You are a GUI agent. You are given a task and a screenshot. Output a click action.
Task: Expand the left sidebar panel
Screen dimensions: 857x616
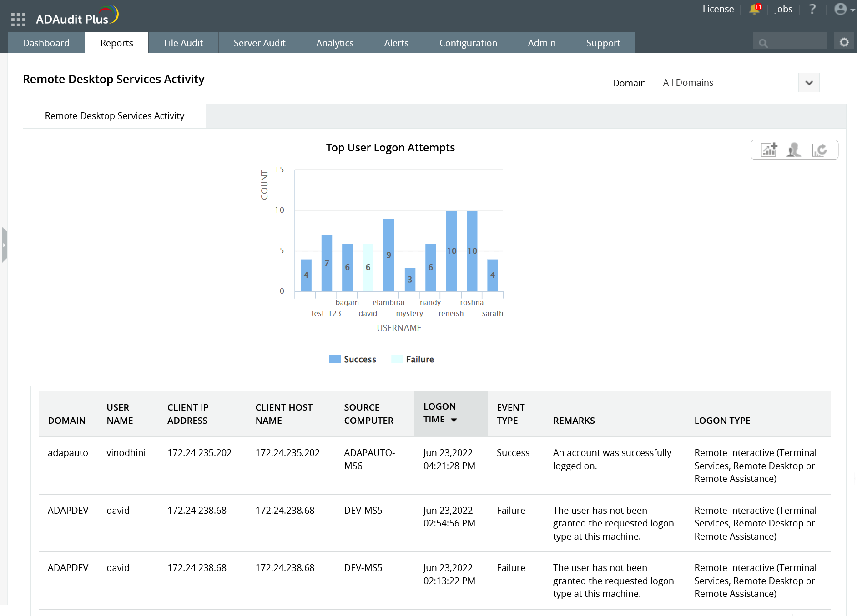(x=5, y=245)
